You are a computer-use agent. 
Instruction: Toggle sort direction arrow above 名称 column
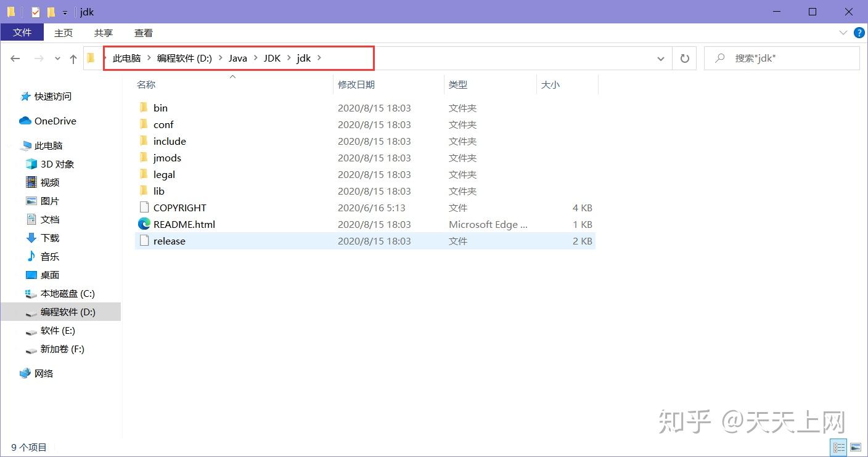(x=233, y=76)
